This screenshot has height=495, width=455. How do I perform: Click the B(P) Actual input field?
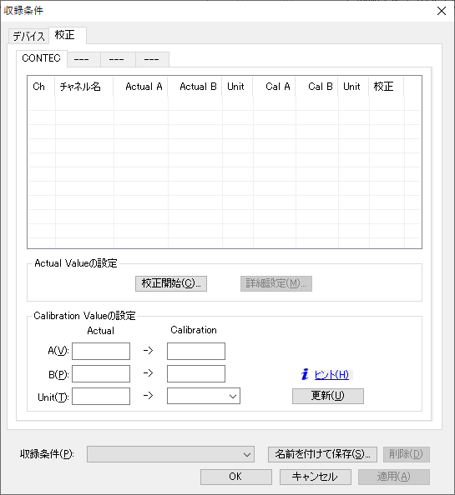[x=101, y=374]
